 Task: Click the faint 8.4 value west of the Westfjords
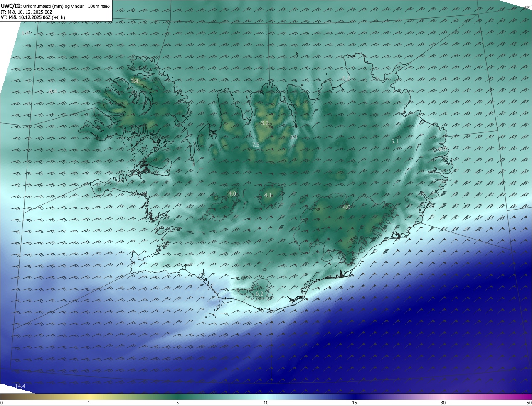click(52, 92)
